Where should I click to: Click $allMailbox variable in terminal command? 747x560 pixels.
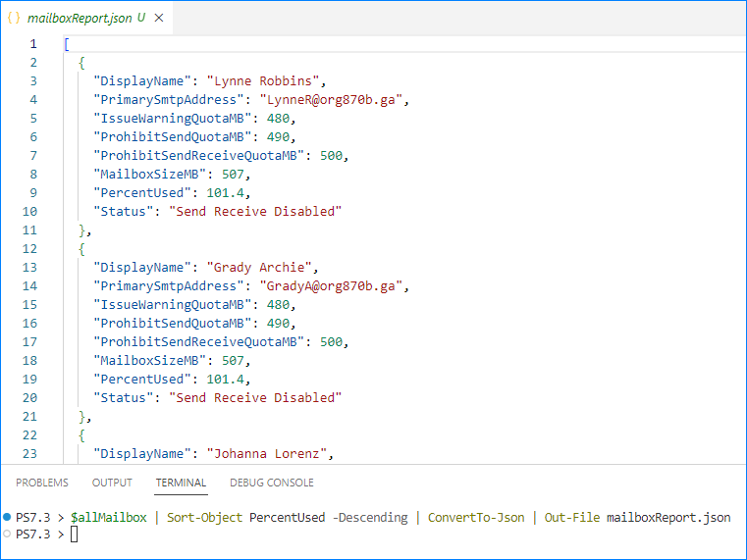(x=109, y=517)
